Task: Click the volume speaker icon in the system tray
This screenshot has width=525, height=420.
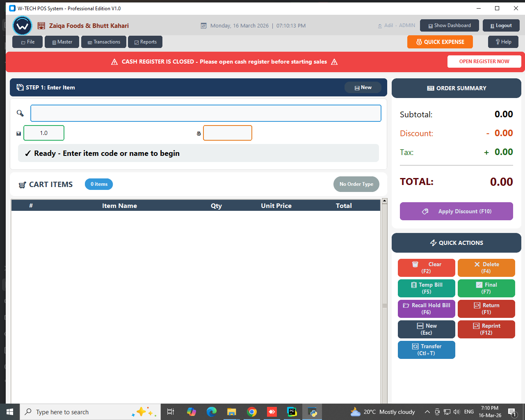Action: (457, 412)
